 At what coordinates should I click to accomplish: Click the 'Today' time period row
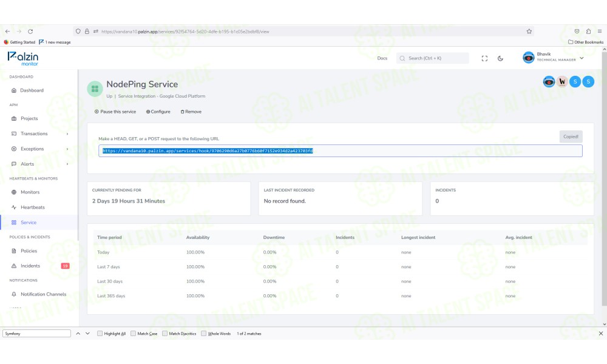click(341, 252)
